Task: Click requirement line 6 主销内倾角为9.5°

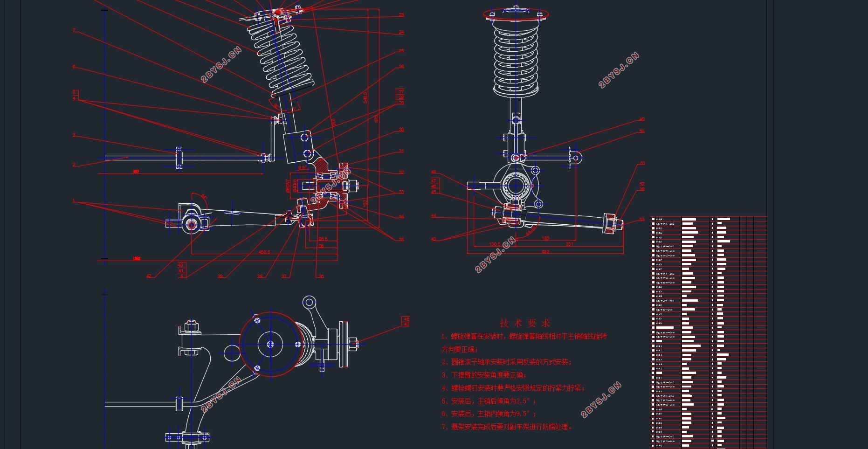Action: pos(489,414)
